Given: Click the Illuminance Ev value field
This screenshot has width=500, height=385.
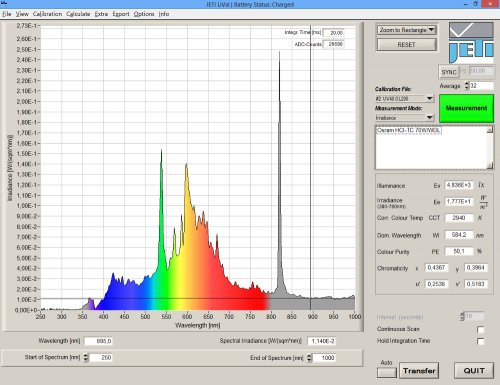Looking at the screenshot, I should point(459,185).
